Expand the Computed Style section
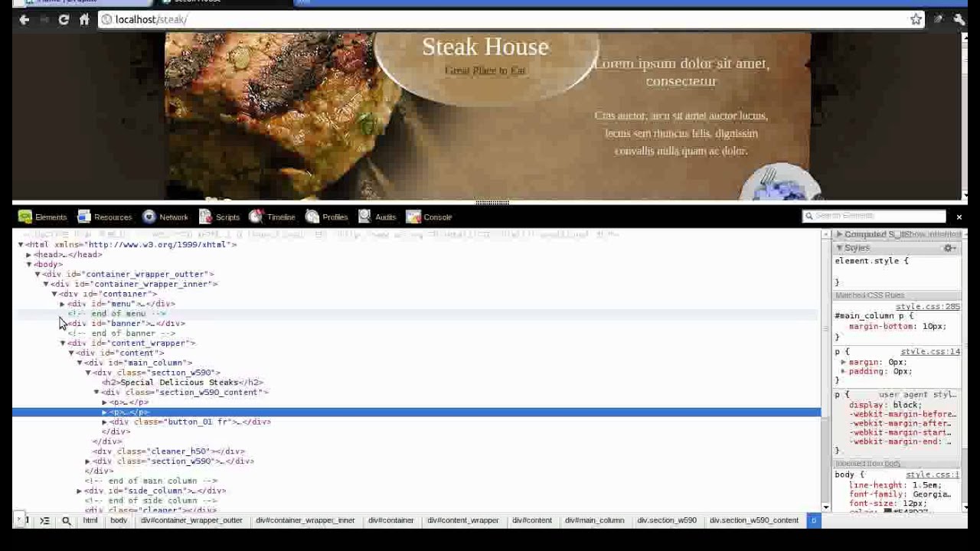Image resolution: width=980 pixels, height=551 pixels. point(840,234)
